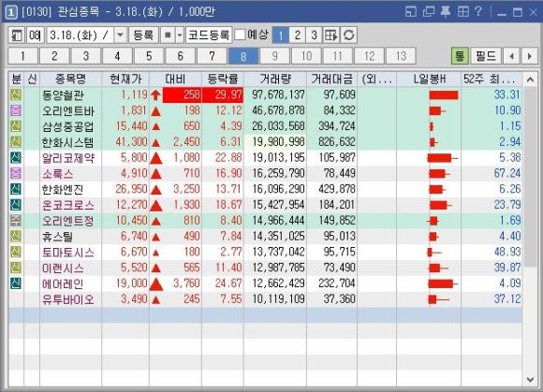Click the badge icon in 온코크로스 row

tap(16, 205)
